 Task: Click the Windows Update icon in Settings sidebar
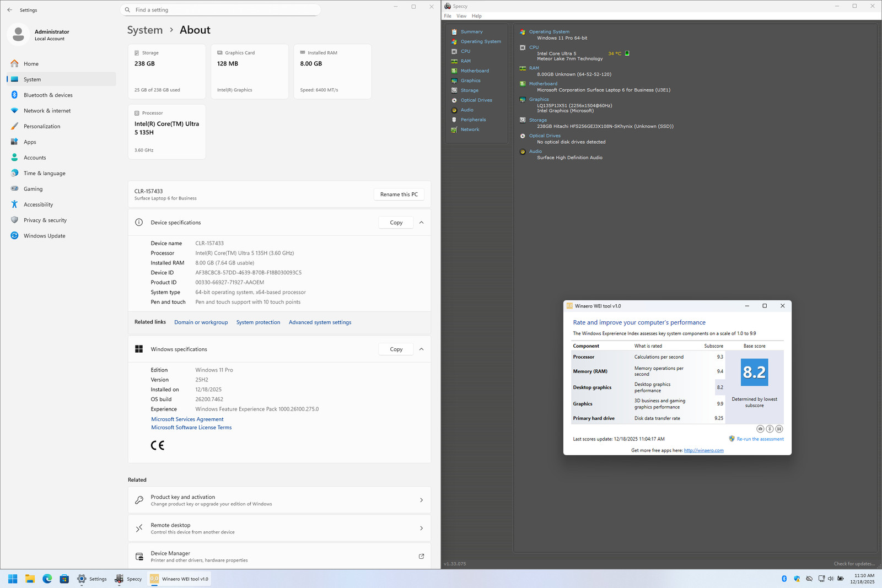tap(14, 236)
